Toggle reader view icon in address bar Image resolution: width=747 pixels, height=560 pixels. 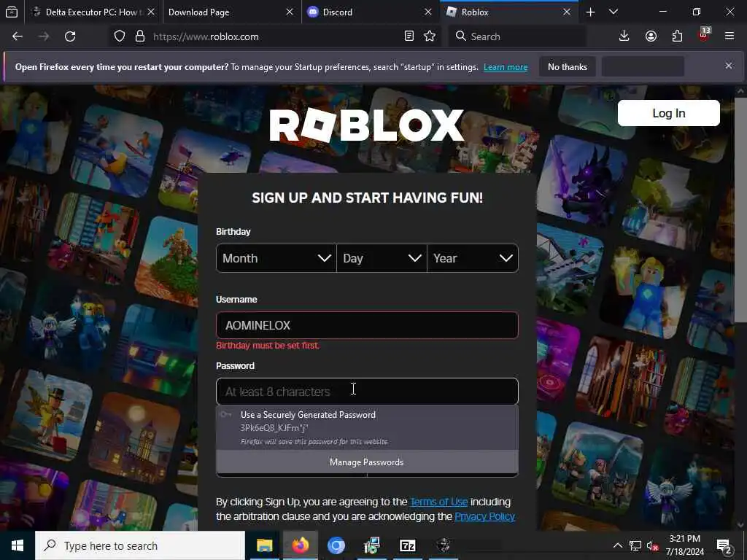[x=409, y=36]
